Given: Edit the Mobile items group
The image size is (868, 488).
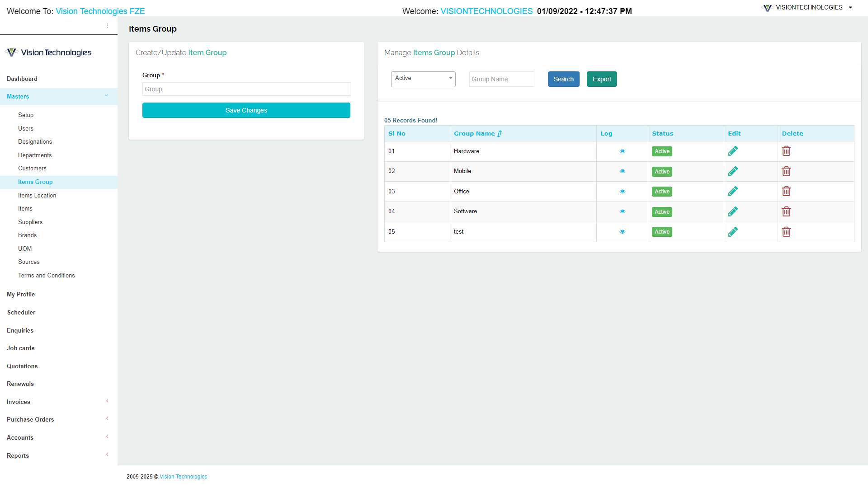Looking at the screenshot, I should [x=733, y=171].
